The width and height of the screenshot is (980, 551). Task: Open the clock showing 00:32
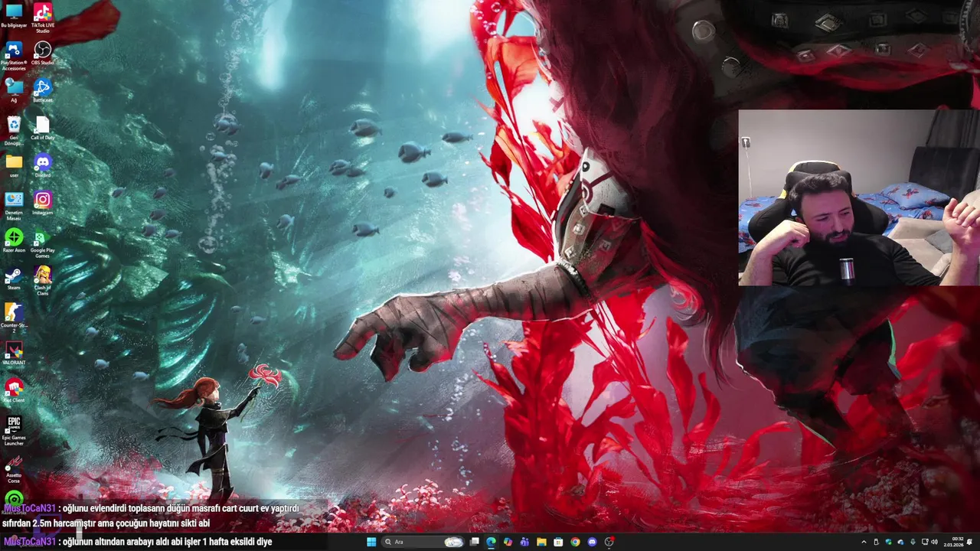(953, 542)
